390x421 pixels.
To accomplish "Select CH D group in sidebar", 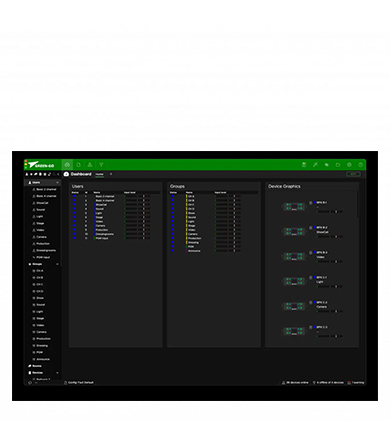I will pos(38,291).
